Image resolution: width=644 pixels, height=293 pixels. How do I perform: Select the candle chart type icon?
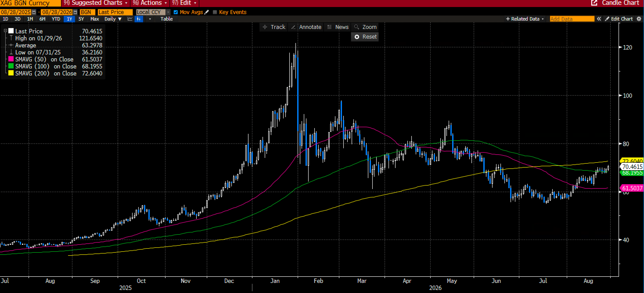139,19
